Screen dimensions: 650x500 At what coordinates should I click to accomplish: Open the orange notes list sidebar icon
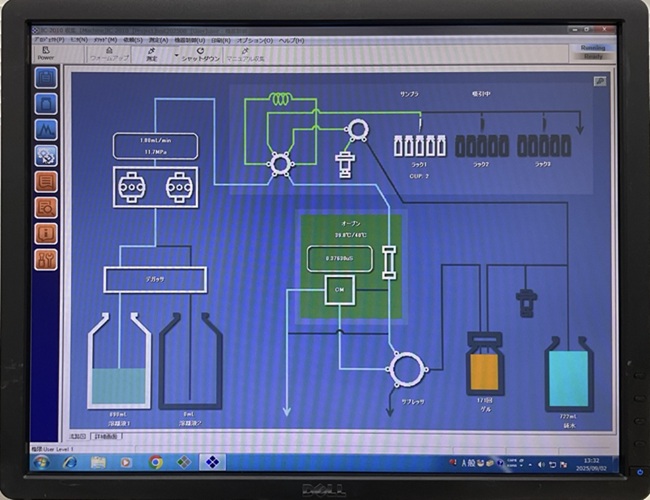[x=46, y=182]
